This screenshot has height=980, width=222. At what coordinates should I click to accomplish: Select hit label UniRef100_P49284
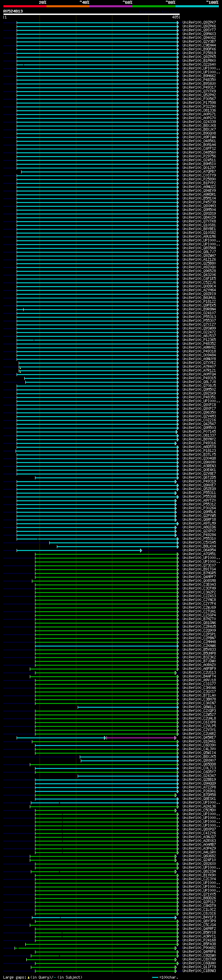(199, 535)
